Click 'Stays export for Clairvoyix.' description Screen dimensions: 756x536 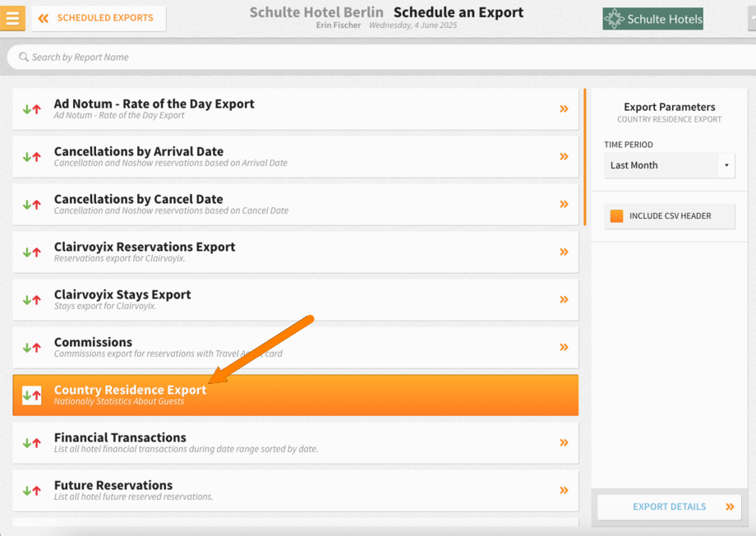click(105, 307)
